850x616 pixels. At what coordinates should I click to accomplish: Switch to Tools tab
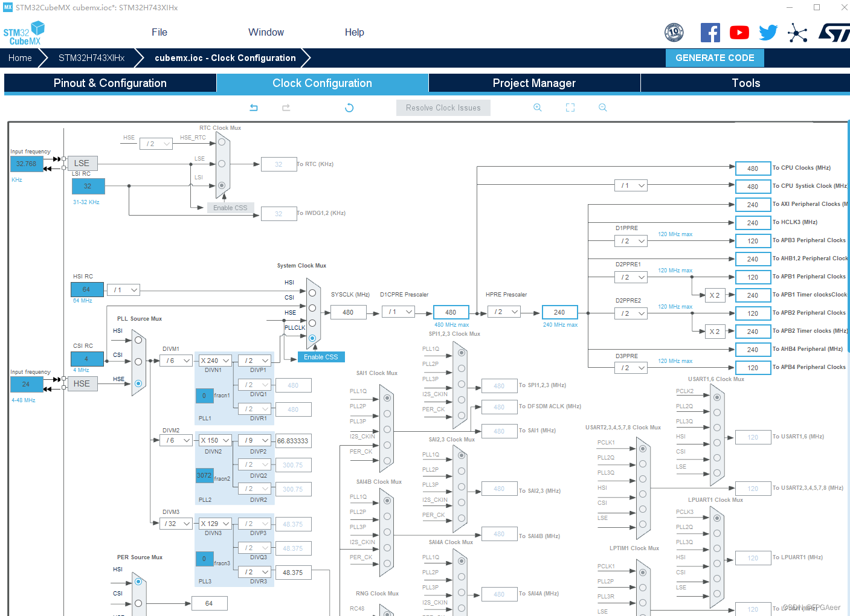tap(746, 83)
